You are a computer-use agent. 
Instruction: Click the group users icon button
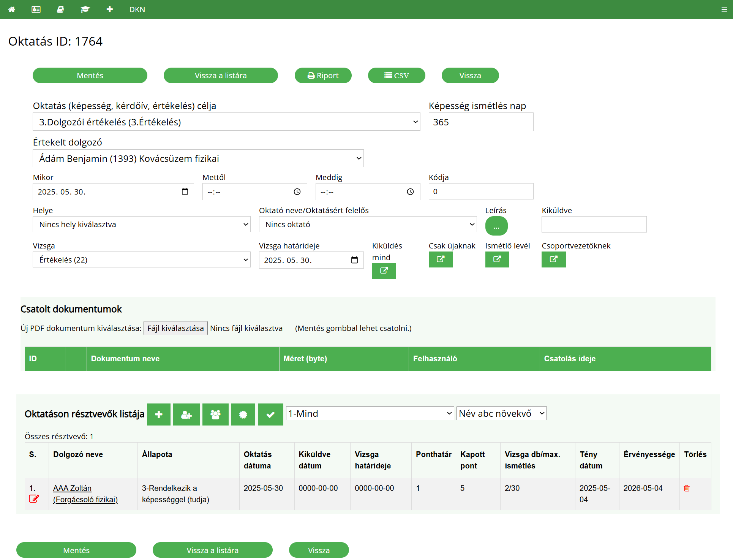215,414
